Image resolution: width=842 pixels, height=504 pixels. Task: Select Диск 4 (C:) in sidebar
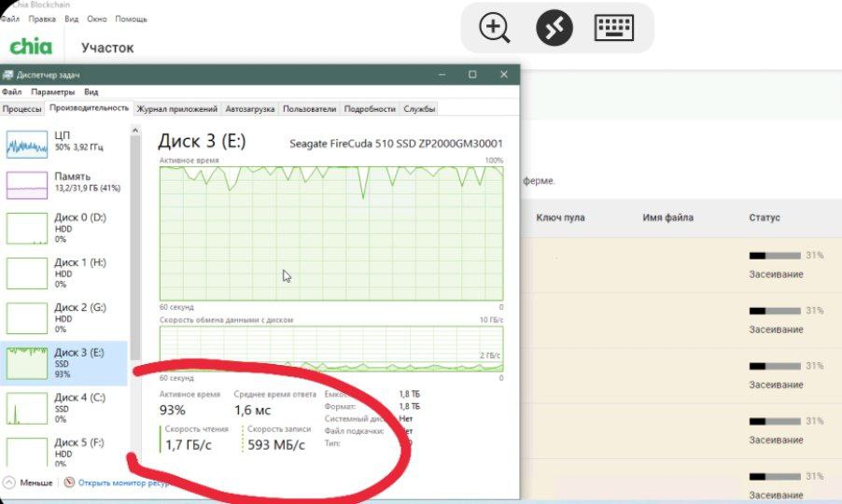63,409
